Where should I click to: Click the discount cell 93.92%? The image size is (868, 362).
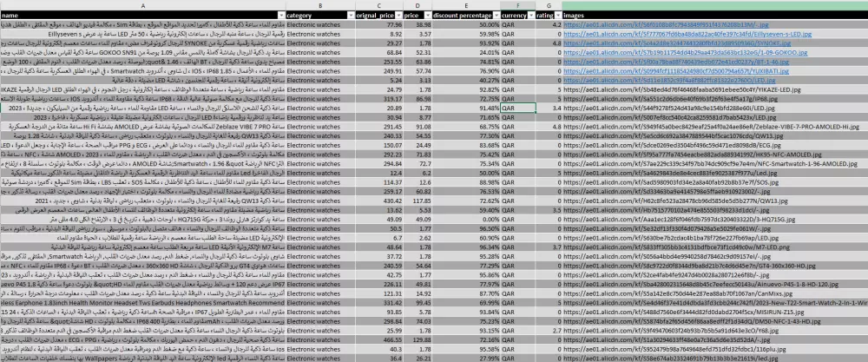(x=465, y=43)
